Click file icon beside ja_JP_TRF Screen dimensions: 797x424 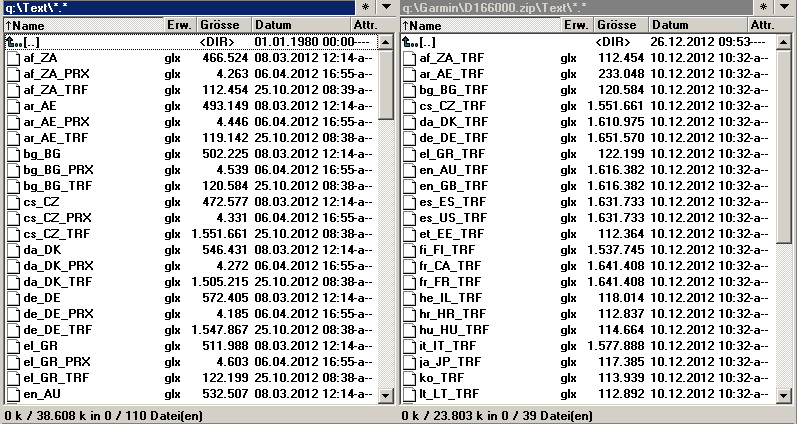pos(410,362)
